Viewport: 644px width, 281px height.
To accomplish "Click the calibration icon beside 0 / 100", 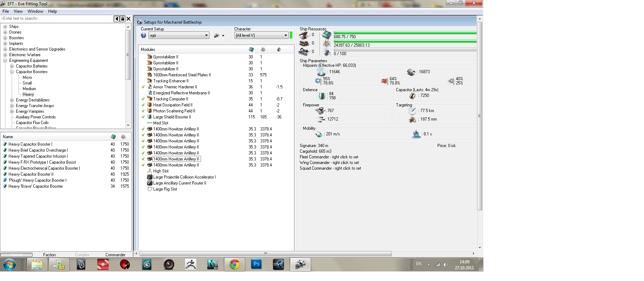I will (x=327, y=52).
